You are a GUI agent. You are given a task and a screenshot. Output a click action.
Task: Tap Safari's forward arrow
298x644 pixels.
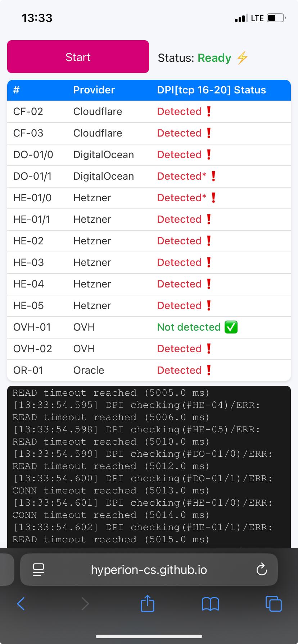point(85,604)
